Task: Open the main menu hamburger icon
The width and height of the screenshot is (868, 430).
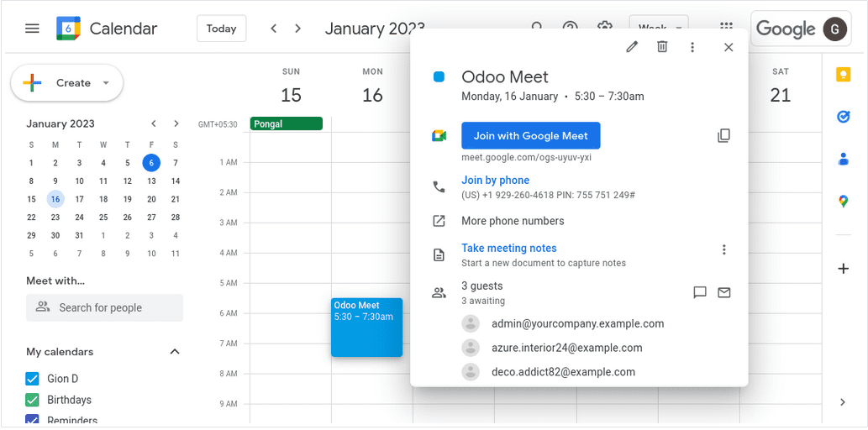Action: pyautogui.click(x=32, y=29)
